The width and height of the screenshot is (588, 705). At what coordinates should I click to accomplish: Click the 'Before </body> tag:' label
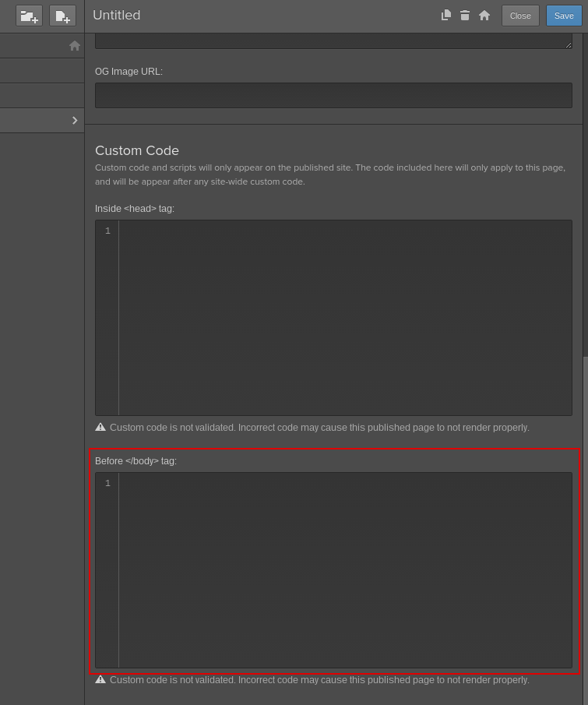[136, 461]
